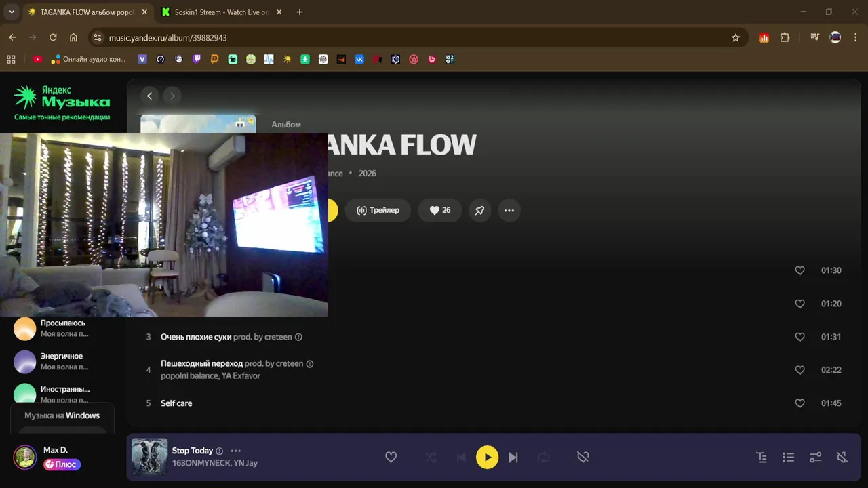Open Chrome three-dot menu

tap(856, 38)
